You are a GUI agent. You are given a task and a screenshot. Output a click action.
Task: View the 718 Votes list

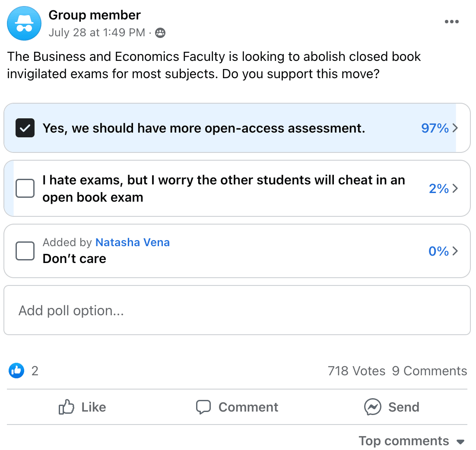[x=356, y=371]
